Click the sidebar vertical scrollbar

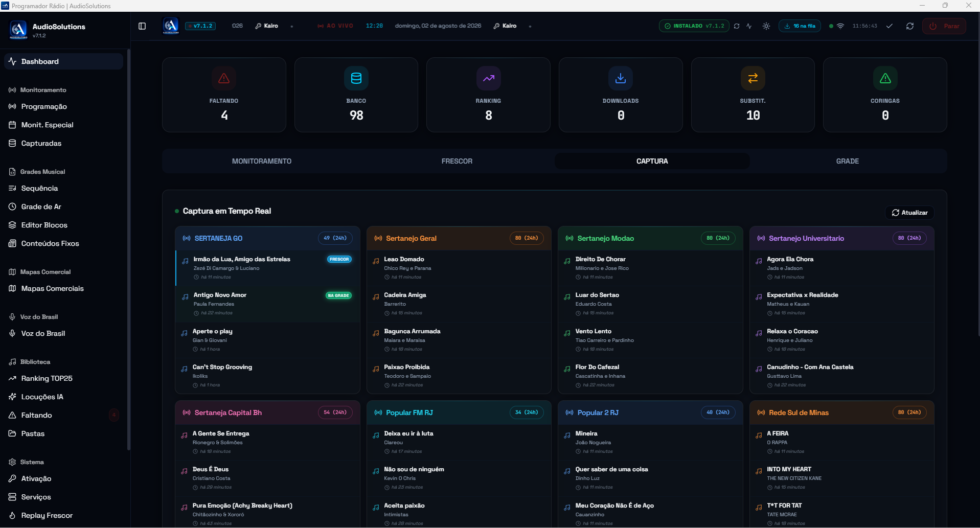click(129, 249)
